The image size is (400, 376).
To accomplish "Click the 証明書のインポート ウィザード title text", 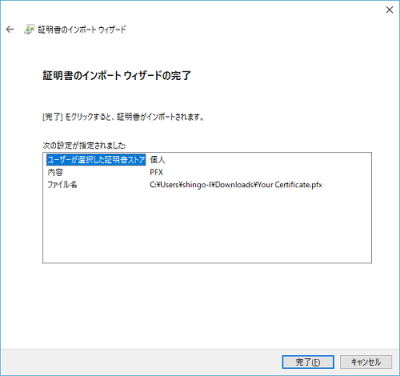I will tap(82, 30).
